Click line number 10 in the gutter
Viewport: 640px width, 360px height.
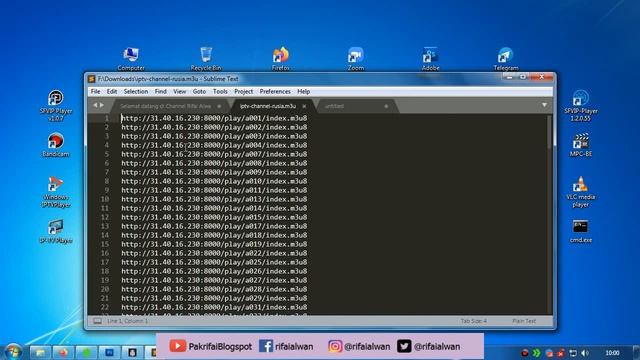[x=105, y=199]
